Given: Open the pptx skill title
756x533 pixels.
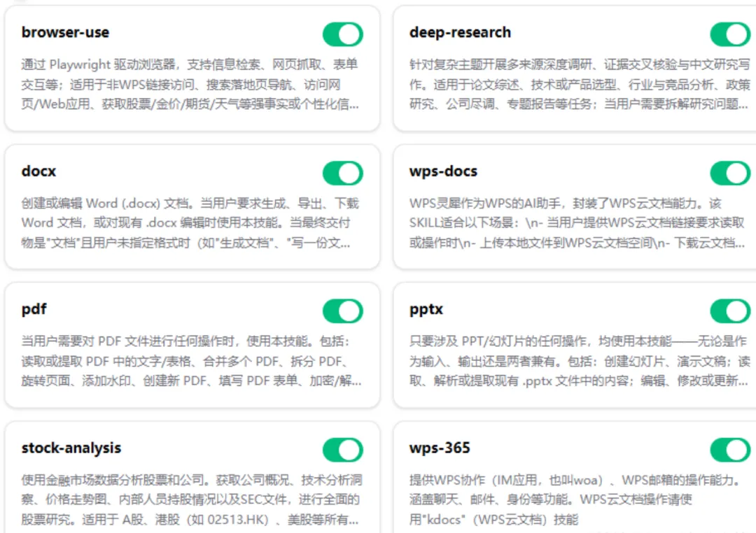Looking at the screenshot, I should [x=426, y=309].
